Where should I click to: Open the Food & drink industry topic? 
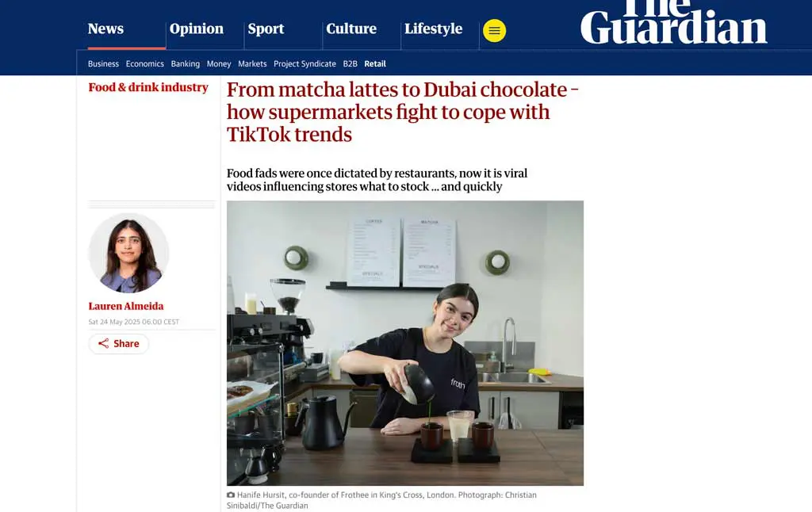click(x=148, y=87)
